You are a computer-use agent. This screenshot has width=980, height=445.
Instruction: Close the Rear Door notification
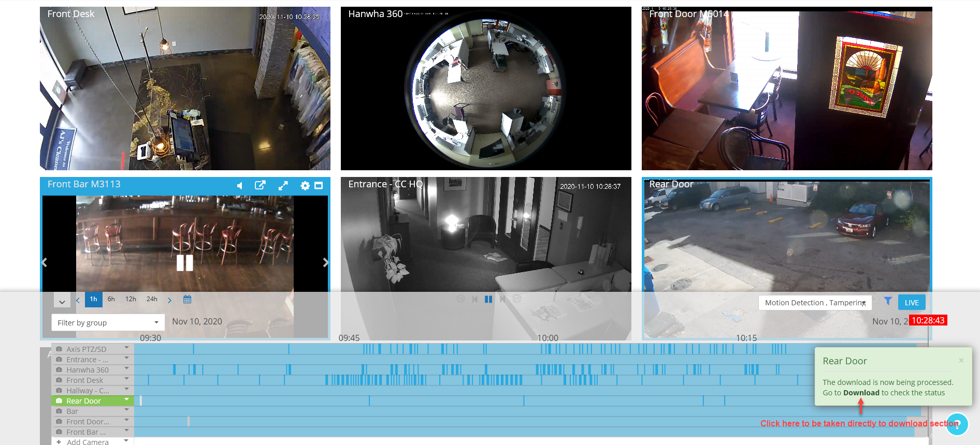(961, 360)
